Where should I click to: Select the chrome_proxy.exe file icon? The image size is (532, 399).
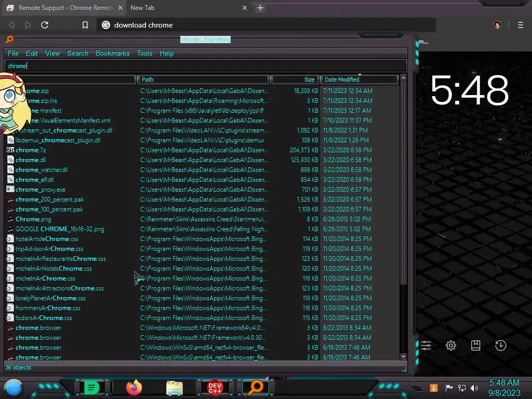[x=10, y=189]
